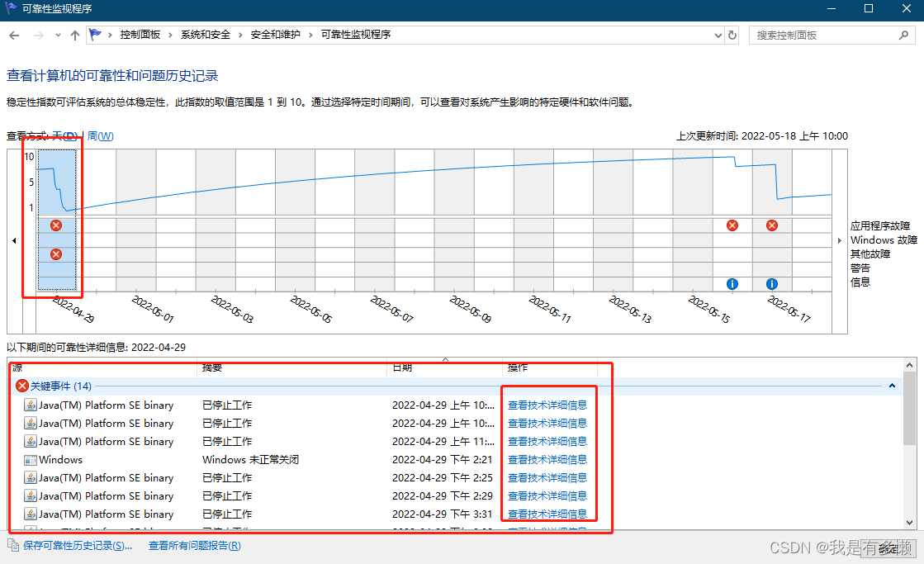Open recent locations dropdown near navigation arrows
The height and width of the screenshot is (564, 924).
[x=58, y=36]
